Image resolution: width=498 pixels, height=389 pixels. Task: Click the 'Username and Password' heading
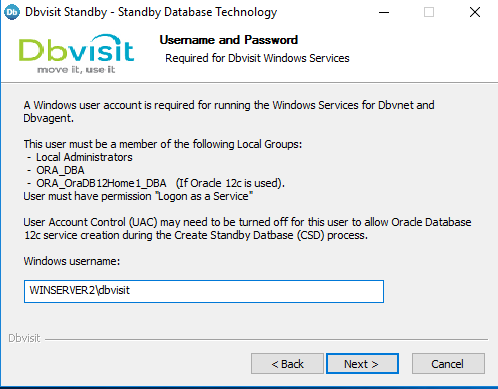click(229, 40)
